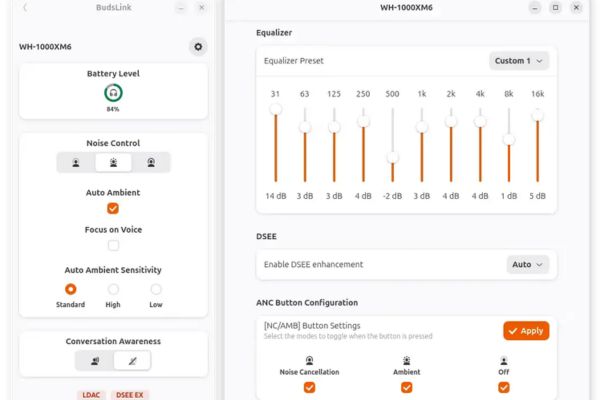Open Equalizer Preset Custom 1 dropdown
This screenshot has height=400, width=600.
click(x=519, y=61)
